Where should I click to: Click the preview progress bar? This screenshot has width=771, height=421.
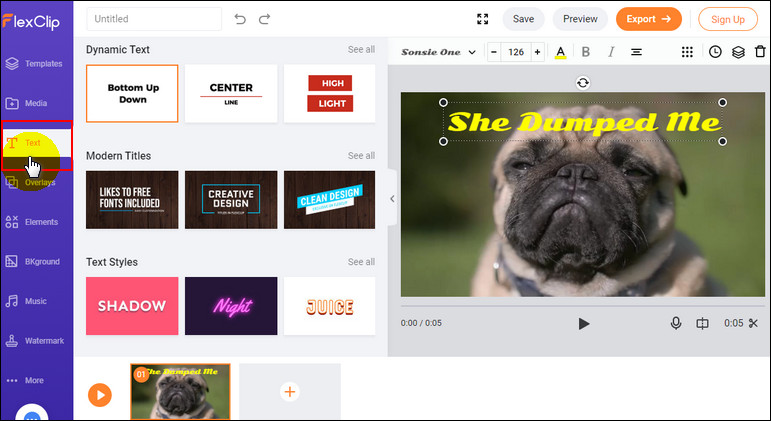[583, 306]
